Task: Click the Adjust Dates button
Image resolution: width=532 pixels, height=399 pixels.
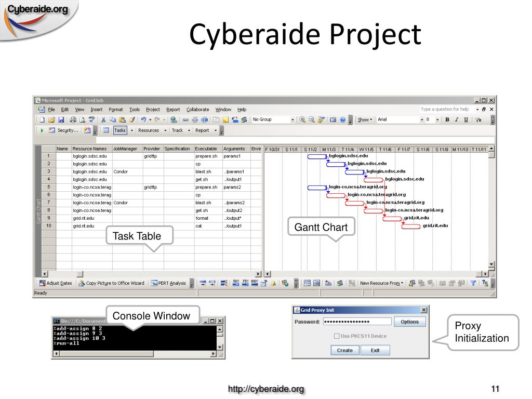Action: click(56, 283)
